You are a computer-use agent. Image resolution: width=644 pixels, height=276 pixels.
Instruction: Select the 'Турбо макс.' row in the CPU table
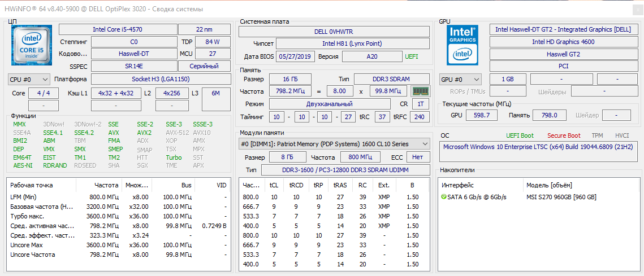pyautogui.click(x=27, y=216)
